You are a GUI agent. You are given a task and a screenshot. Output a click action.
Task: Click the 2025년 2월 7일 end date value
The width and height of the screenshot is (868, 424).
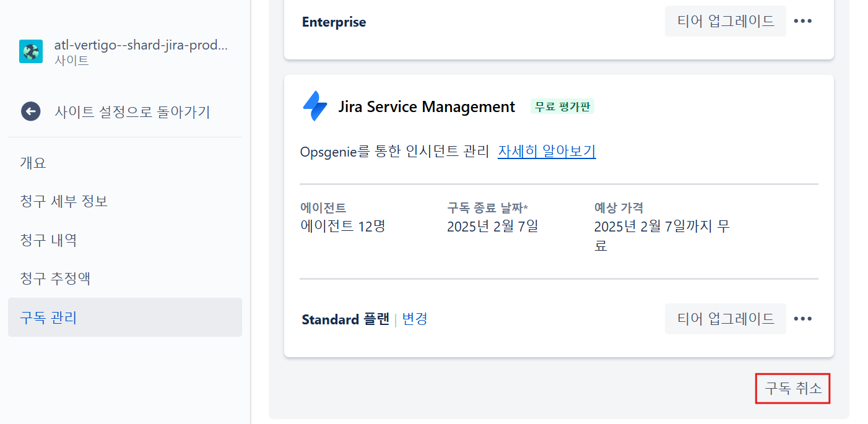[x=493, y=227]
